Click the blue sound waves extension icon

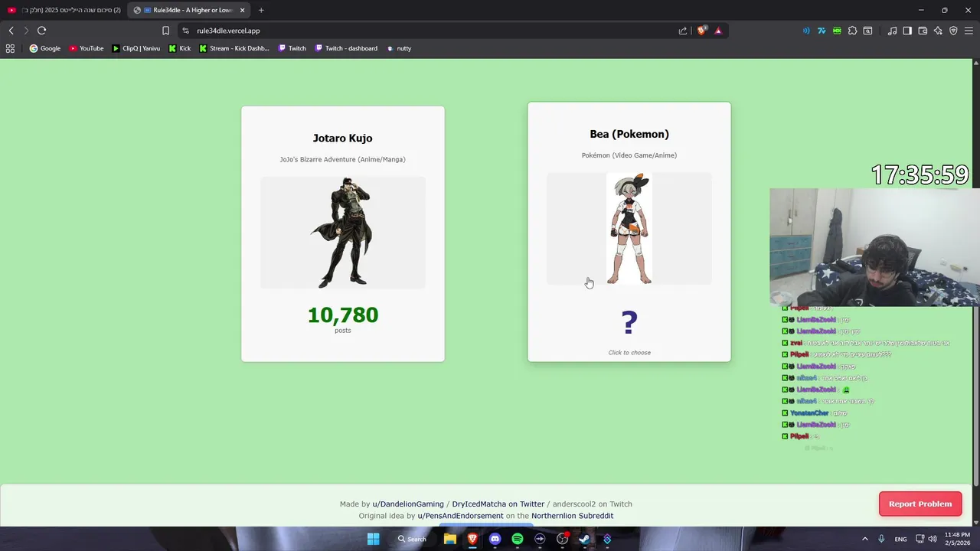[806, 31]
